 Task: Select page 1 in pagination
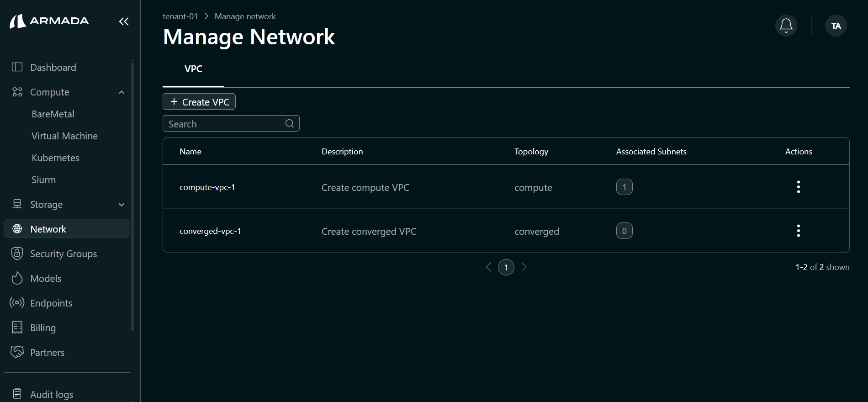506,267
